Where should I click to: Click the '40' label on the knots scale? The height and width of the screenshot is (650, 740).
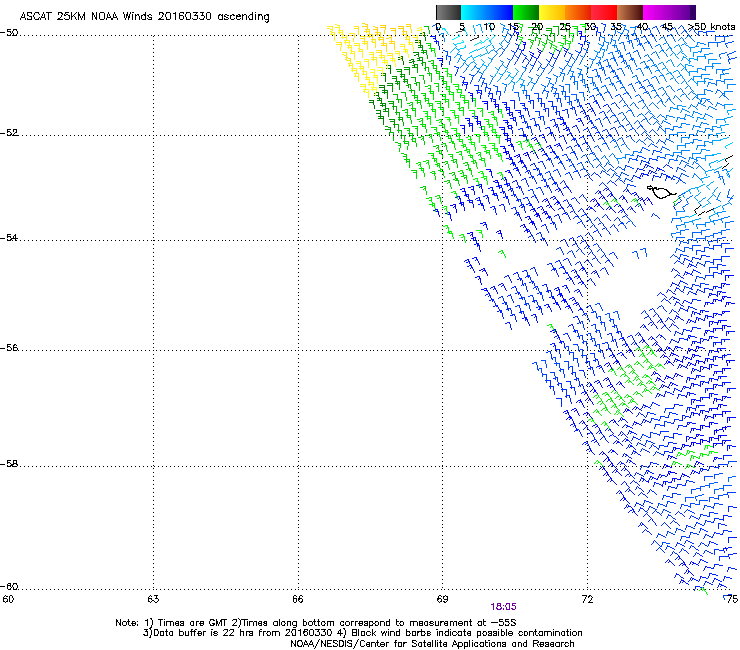pos(642,27)
